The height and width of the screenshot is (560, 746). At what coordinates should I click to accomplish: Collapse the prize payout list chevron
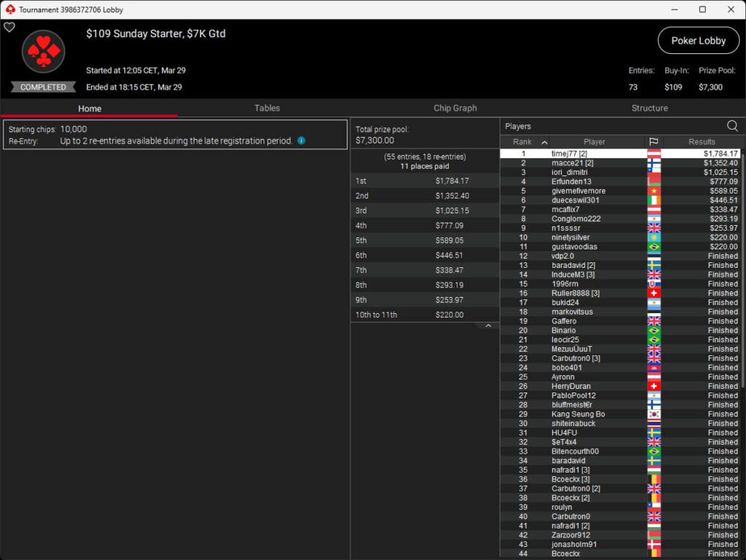(x=488, y=326)
